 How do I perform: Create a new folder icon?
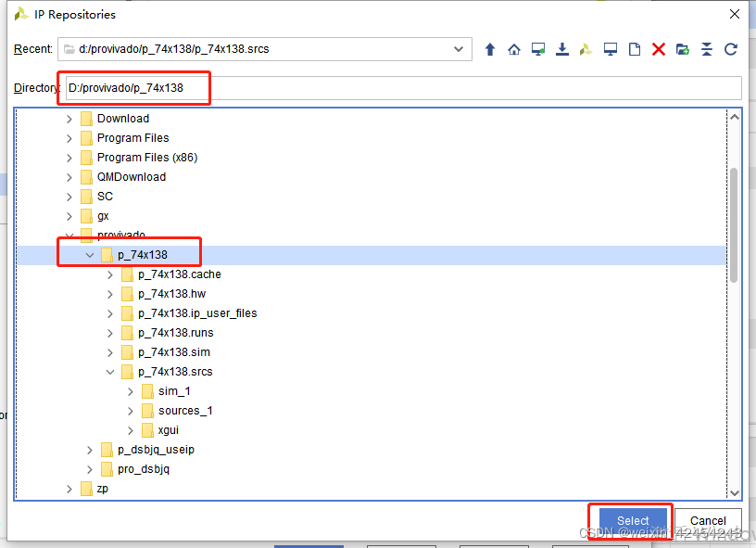(x=683, y=49)
